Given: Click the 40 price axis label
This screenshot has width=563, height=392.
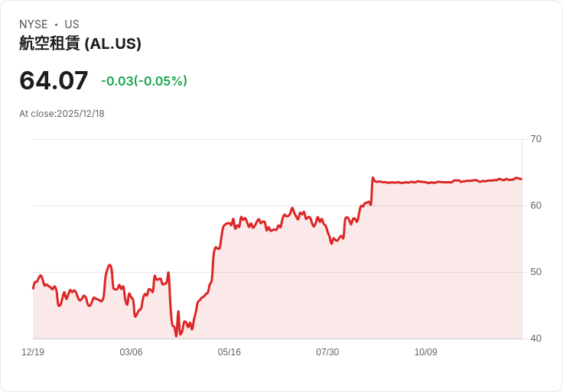Looking at the screenshot, I should [x=536, y=339].
